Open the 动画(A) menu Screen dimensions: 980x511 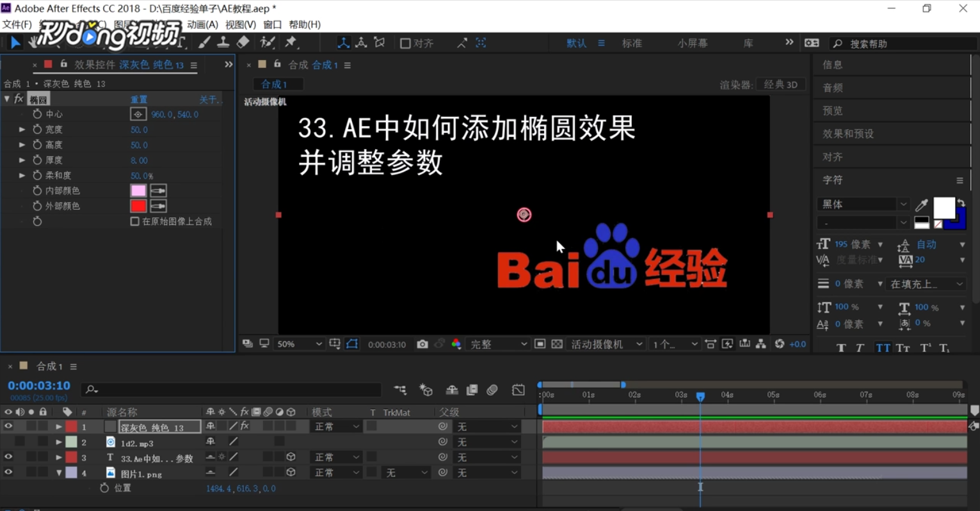(202, 24)
